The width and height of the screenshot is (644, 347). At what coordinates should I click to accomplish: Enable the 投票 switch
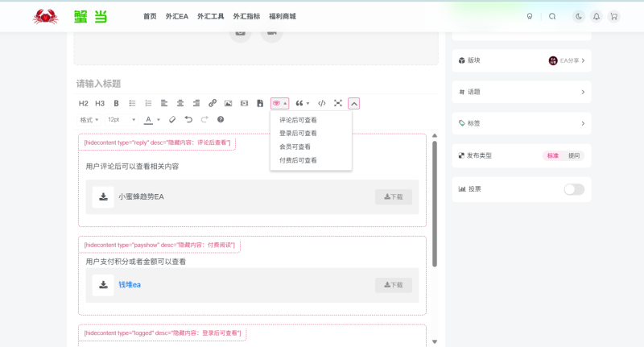pos(574,189)
